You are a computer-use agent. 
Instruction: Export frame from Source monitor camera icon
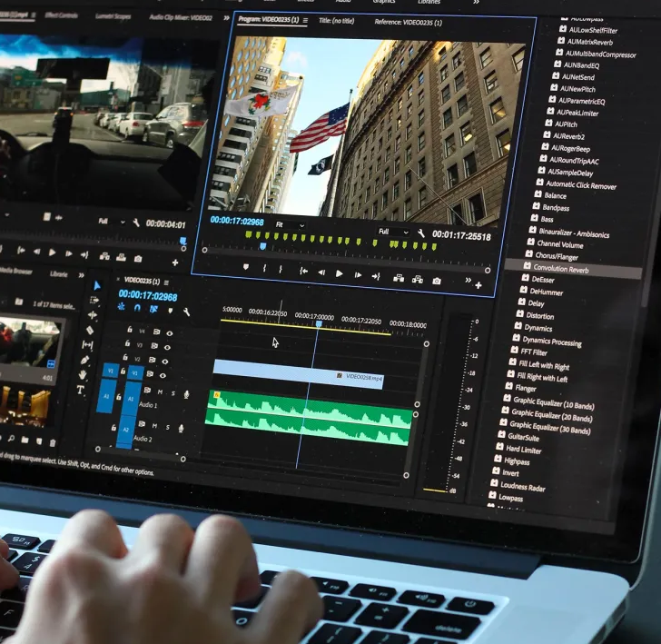(137, 259)
